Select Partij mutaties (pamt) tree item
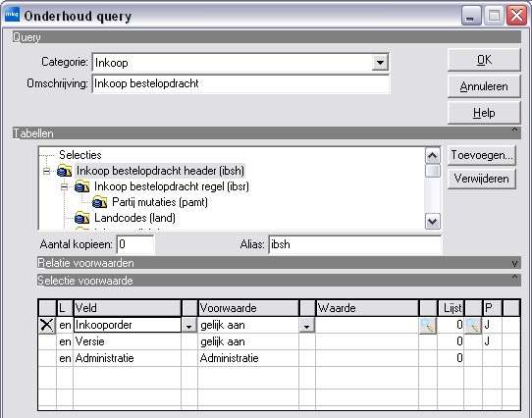 click(x=160, y=202)
